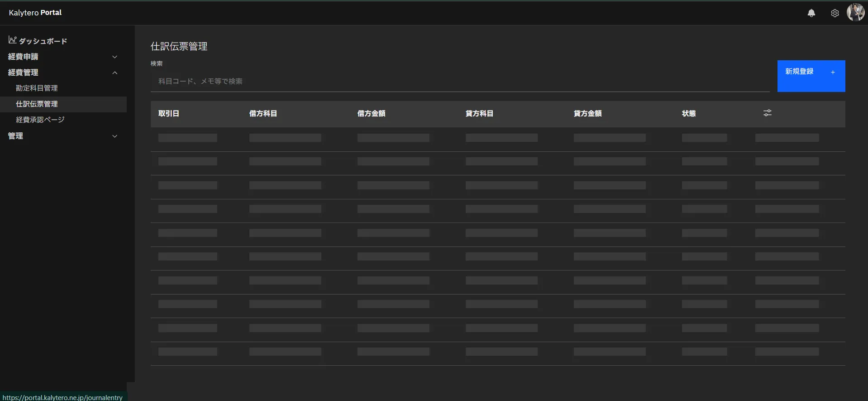Click the dashboard chart icon

point(12,40)
